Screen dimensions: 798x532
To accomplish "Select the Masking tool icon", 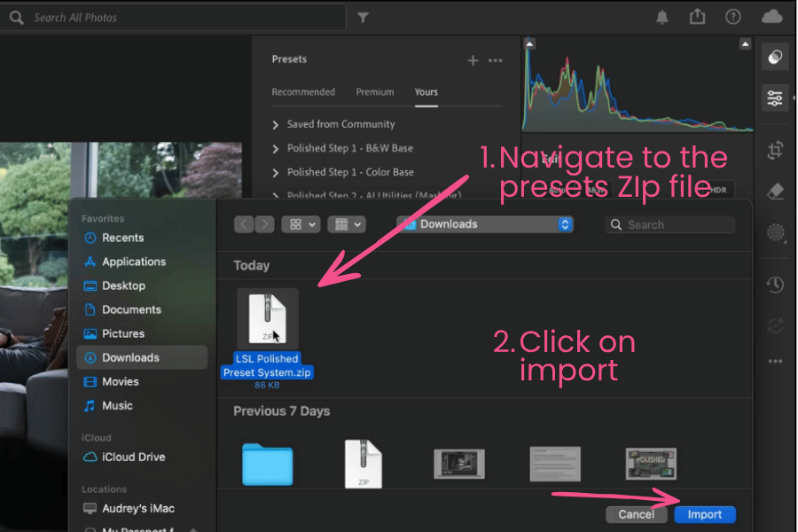I will point(775,232).
